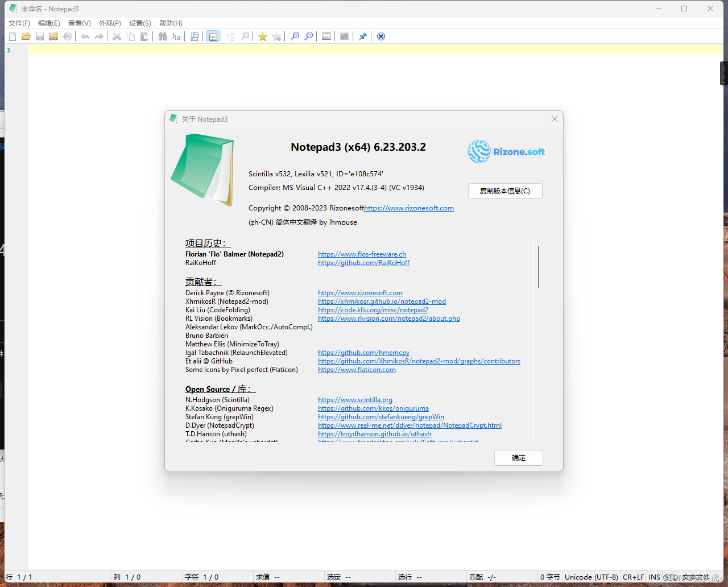Click the yellow Favorites star icon
The height and width of the screenshot is (587, 728).
[263, 36]
